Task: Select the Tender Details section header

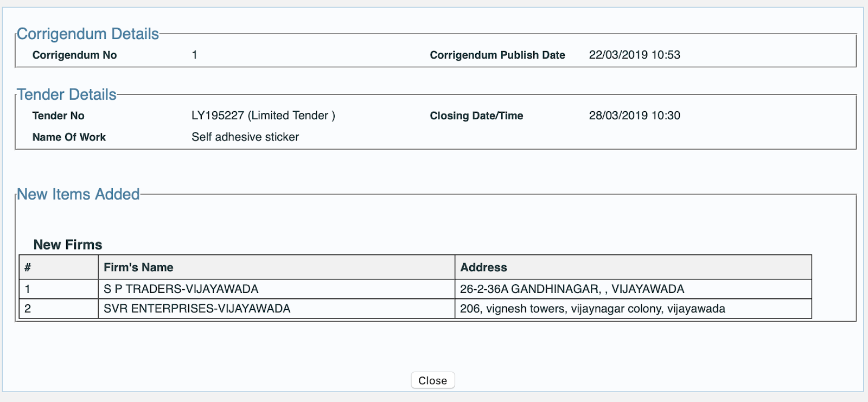Action: click(66, 94)
